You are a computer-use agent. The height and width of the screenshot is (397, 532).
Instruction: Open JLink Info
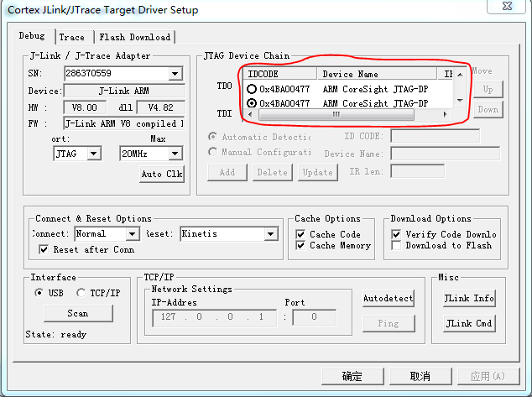[469, 298]
